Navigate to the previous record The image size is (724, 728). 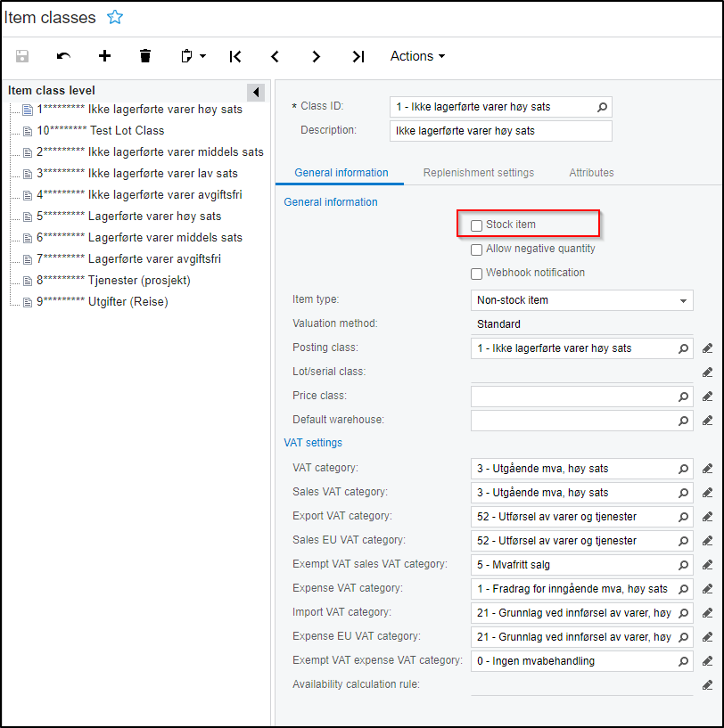[x=275, y=56]
